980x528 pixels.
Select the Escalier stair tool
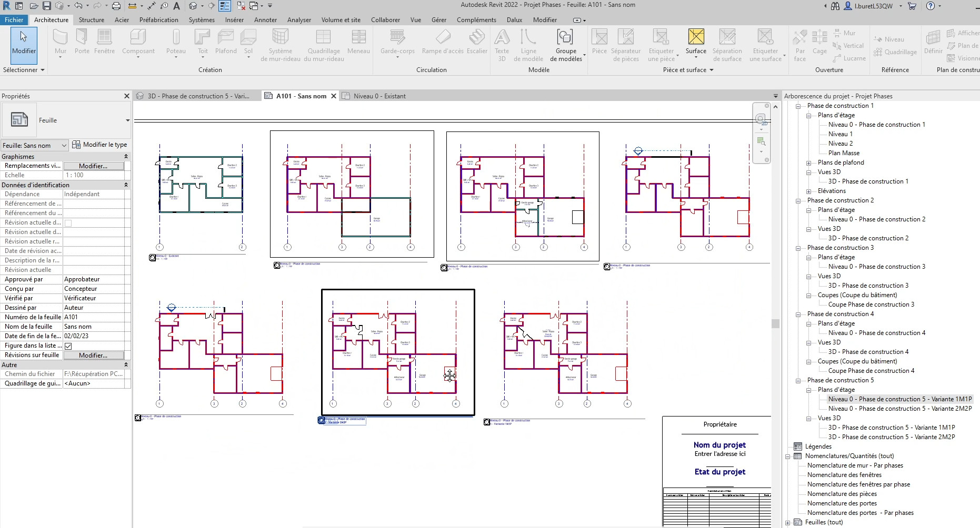[477, 42]
